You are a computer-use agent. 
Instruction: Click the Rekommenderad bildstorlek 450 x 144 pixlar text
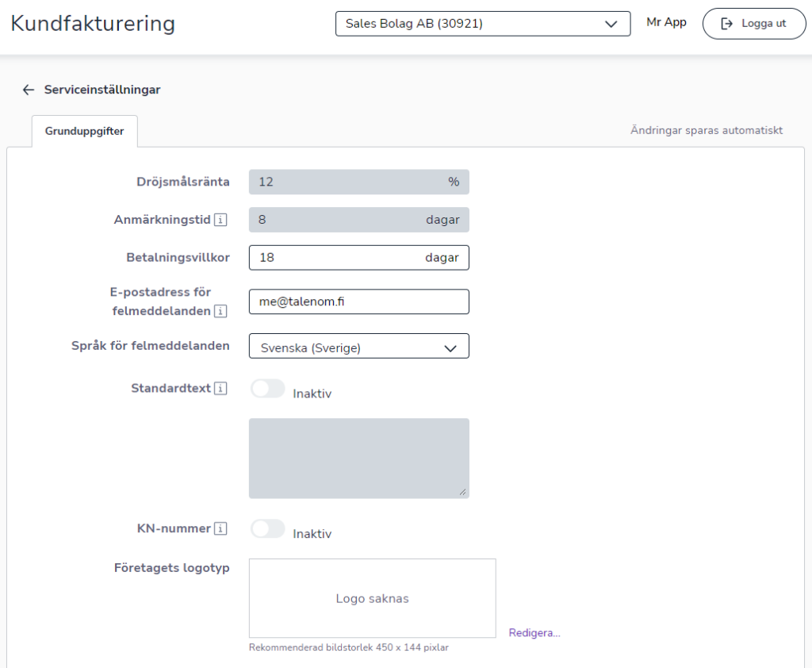tap(349, 647)
